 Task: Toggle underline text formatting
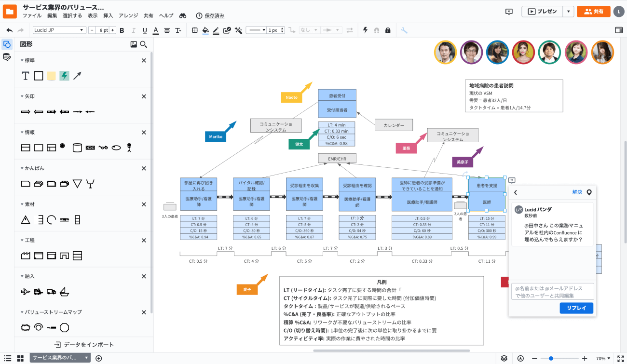(145, 30)
